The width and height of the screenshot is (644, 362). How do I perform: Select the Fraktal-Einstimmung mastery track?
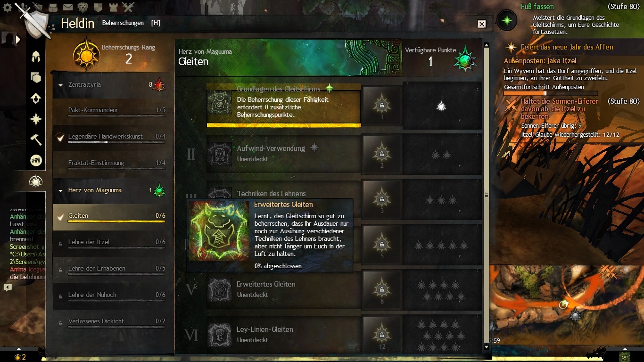pyautogui.click(x=112, y=165)
